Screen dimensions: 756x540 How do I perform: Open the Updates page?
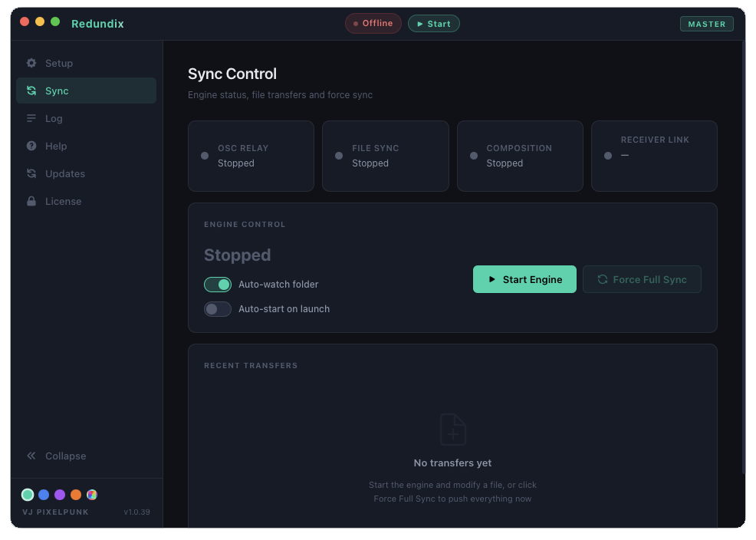[x=87, y=173]
